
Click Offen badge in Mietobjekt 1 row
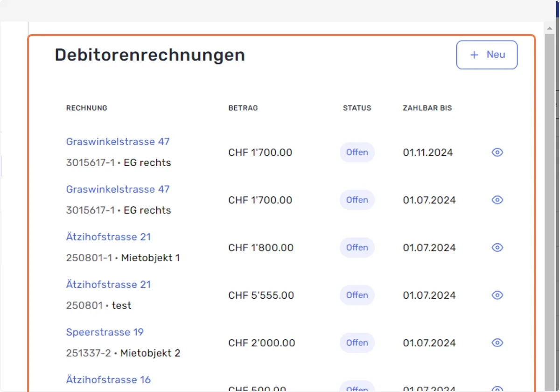click(357, 247)
